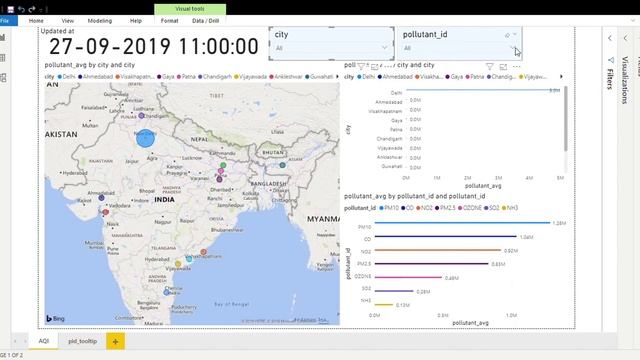Screen dimensions: 640x360
Task: Click the eraser clear-selections icon on pollutant_id slicer
Action: click(507, 35)
